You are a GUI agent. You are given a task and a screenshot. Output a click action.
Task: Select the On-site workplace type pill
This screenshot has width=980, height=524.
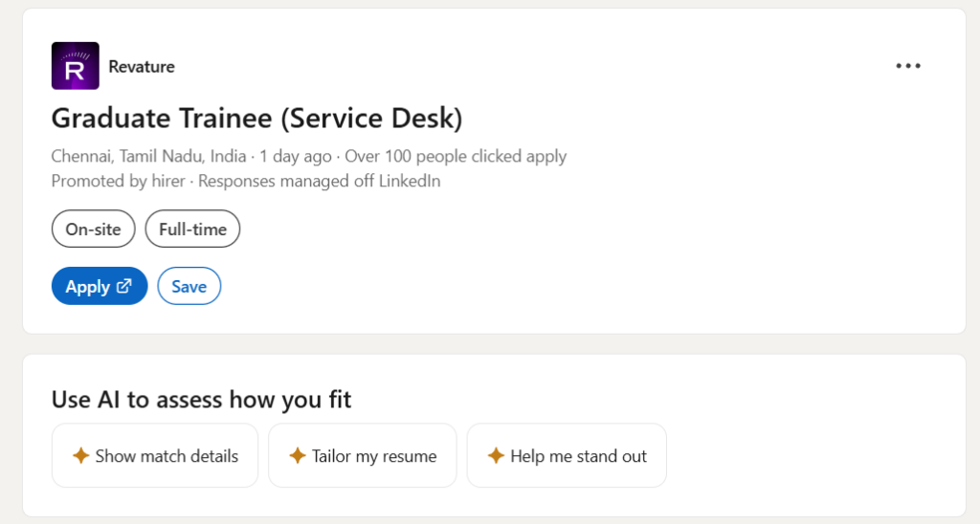93,229
